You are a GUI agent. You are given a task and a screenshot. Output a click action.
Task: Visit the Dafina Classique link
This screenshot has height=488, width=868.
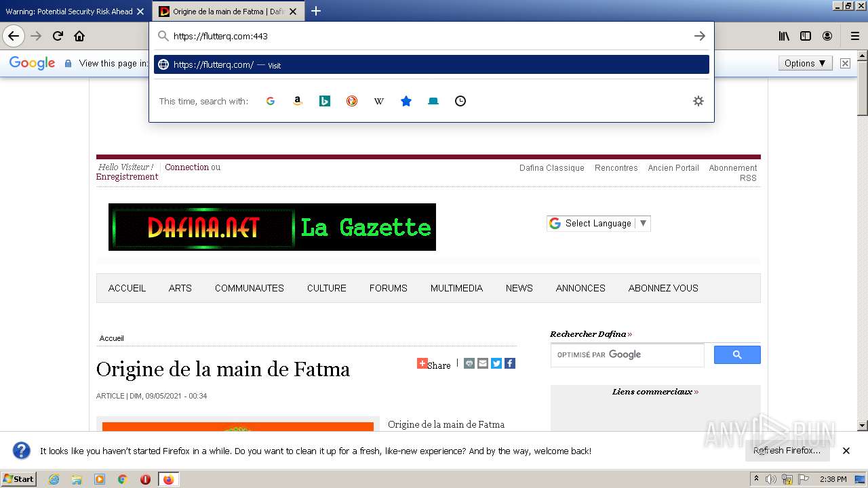(552, 168)
